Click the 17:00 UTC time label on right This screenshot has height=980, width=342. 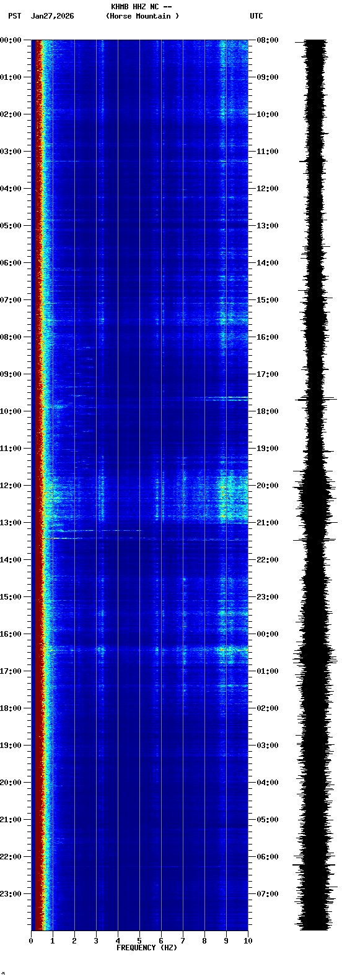(268, 374)
